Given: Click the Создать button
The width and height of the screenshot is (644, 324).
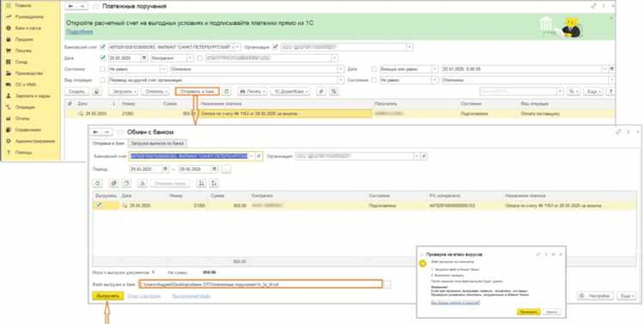Looking at the screenshot, I should [76, 91].
